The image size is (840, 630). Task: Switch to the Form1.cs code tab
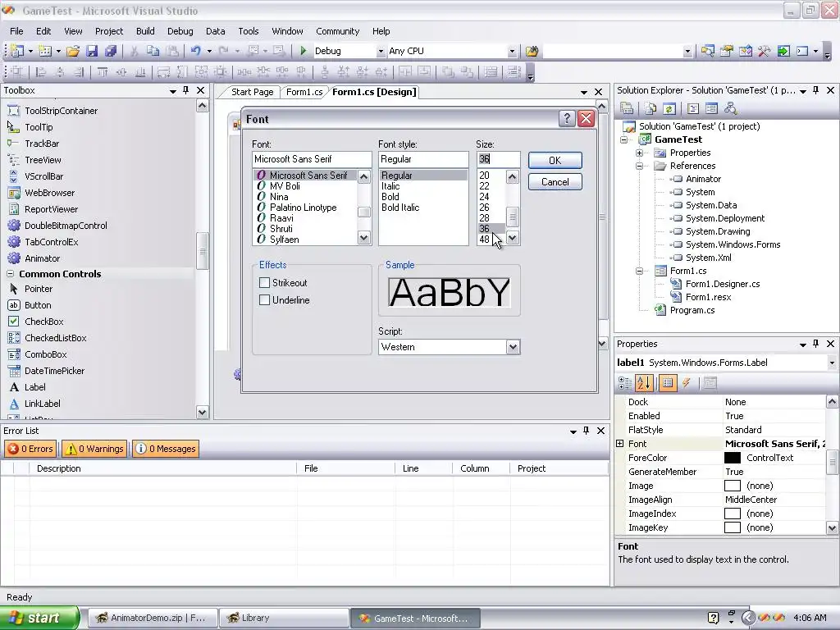[304, 92]
